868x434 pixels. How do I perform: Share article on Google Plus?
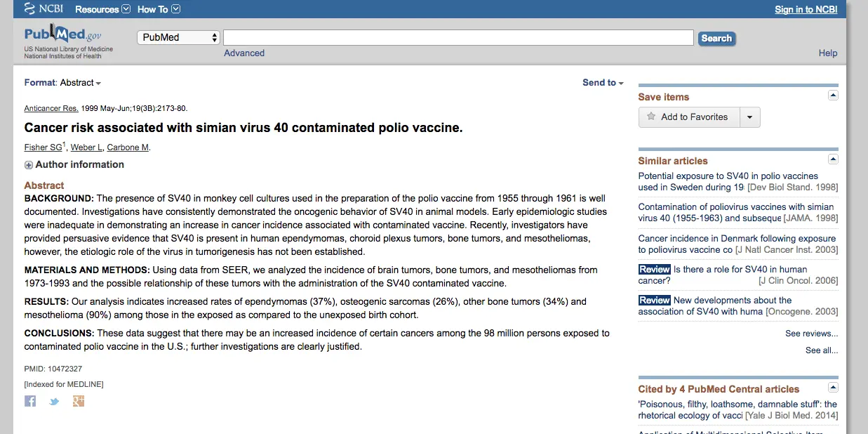pyautogui.click(x=79, y=401)
